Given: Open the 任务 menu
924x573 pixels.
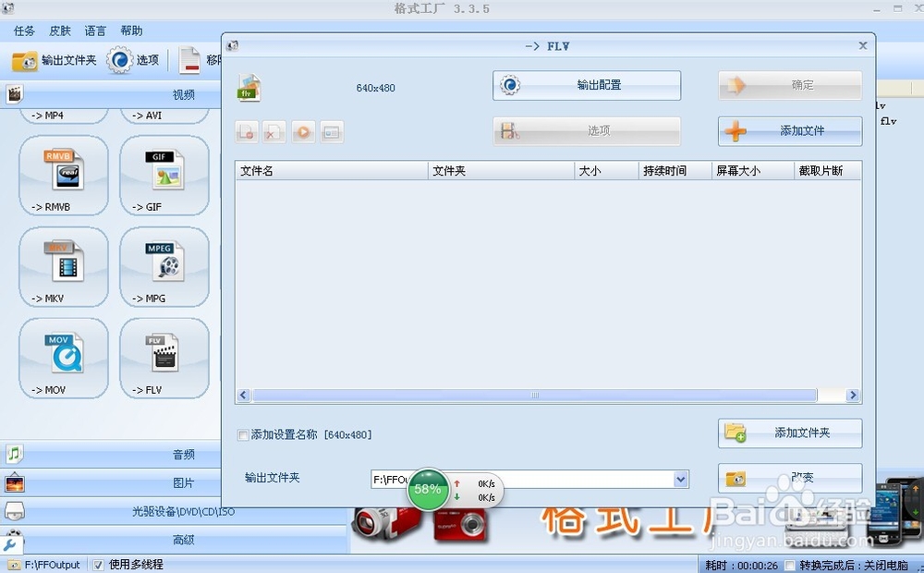Looking at the screenshot, I should 24,30.
